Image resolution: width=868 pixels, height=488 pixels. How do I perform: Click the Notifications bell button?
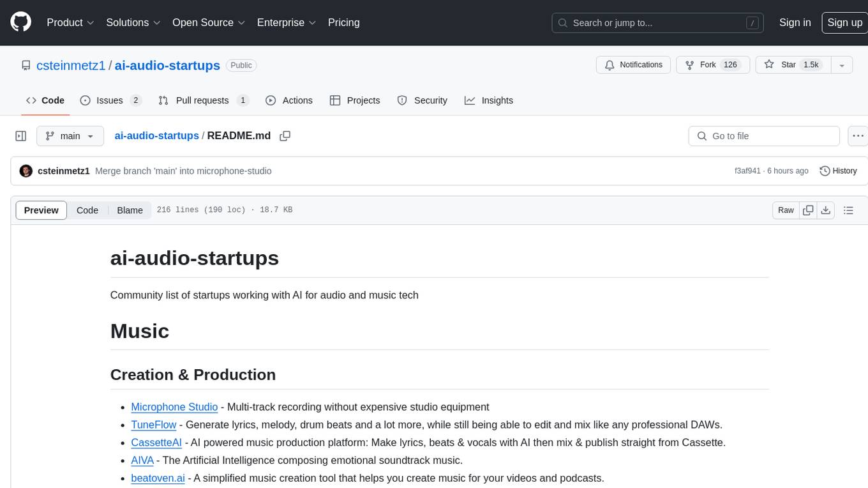634,65
